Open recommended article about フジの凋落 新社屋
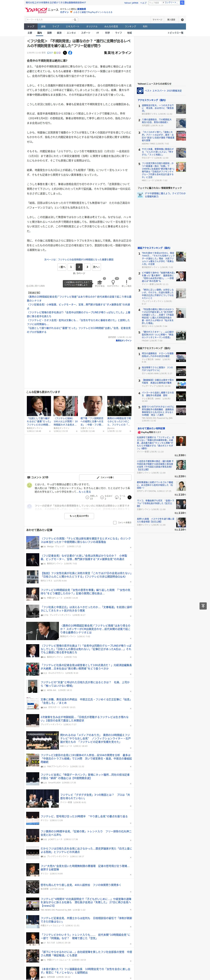This screenshot has height=980, width=210. pos(85,540)
